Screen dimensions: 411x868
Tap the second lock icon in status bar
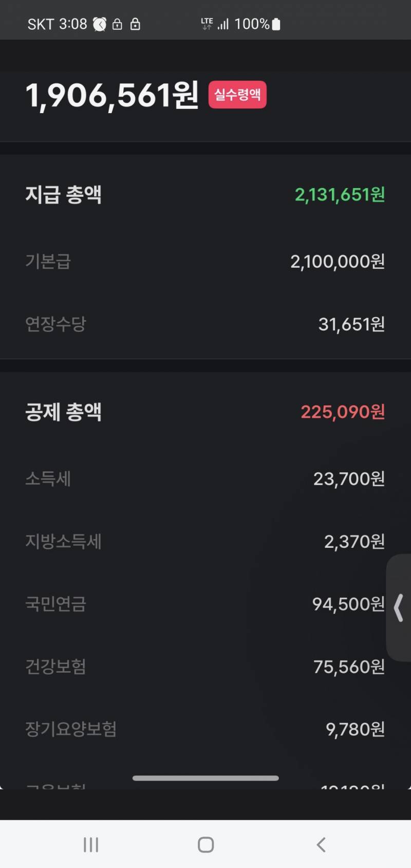(x=135, y=24)
